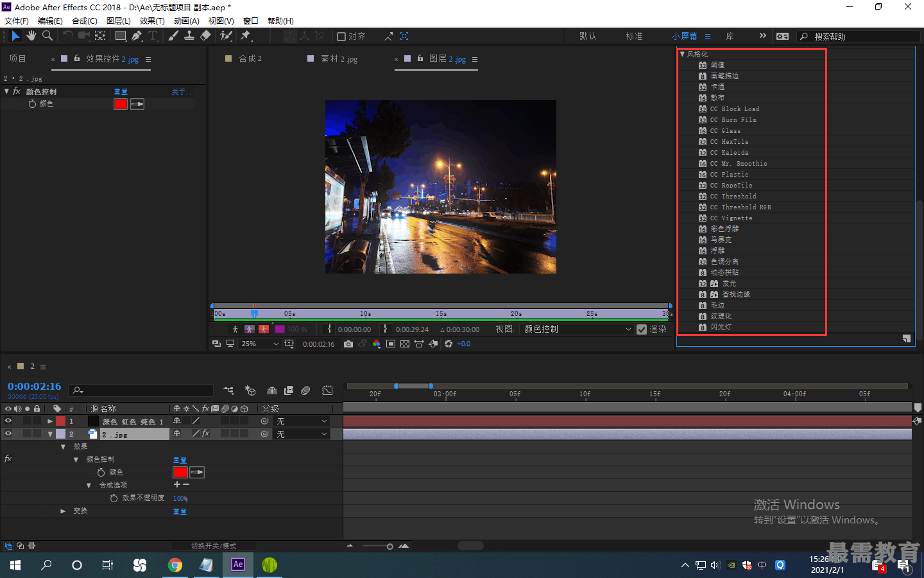
Task: Toggle fx switch on 2.jpg layer
Action: click(206, 434)
